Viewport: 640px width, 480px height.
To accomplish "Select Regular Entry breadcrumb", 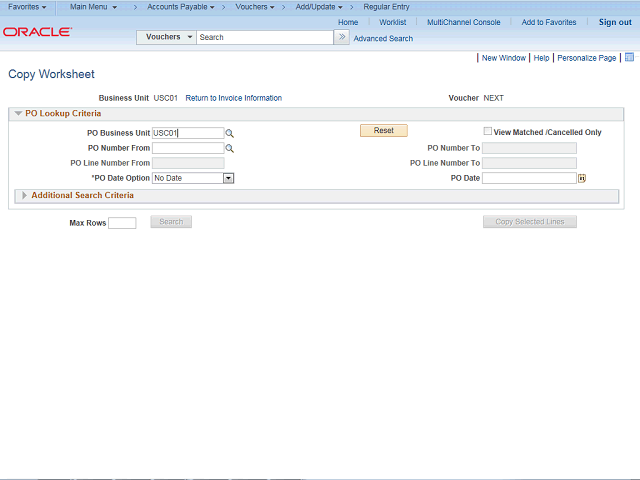I will [x=386, y=7].
